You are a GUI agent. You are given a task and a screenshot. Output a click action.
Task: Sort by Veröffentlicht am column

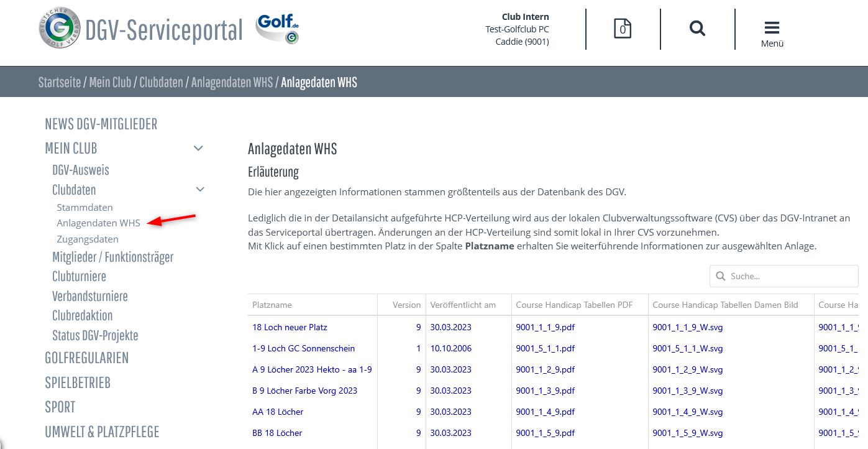pos(463,305)
